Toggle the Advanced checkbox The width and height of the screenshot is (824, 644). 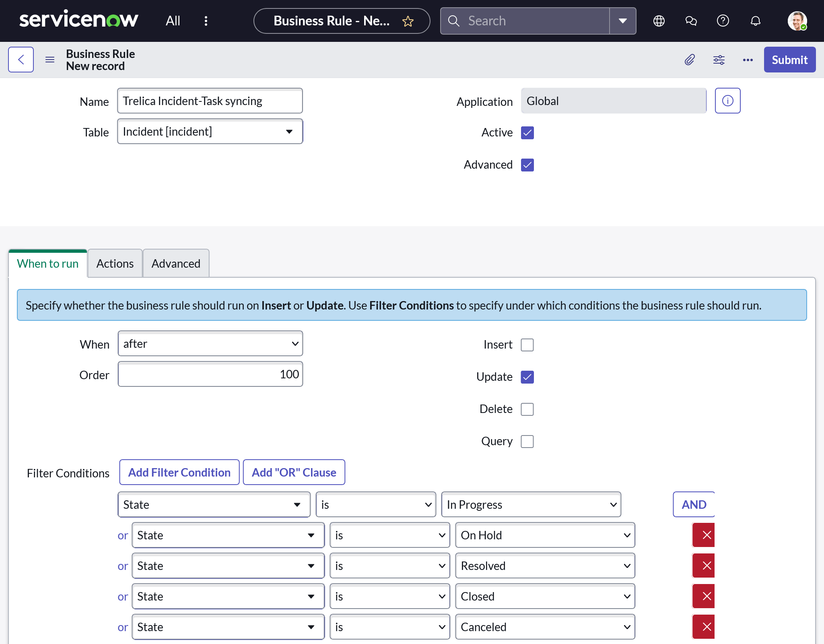pyautogui.click(x=527, y=165)
